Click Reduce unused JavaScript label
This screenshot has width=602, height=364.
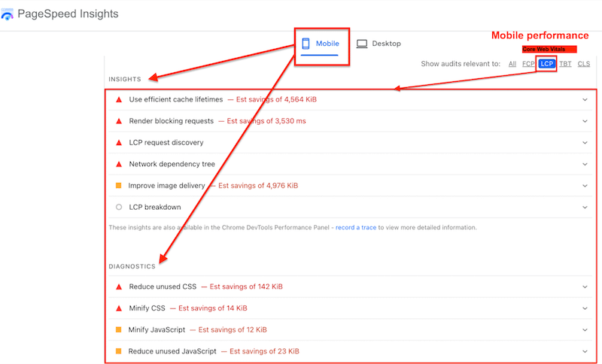(172, 351)
